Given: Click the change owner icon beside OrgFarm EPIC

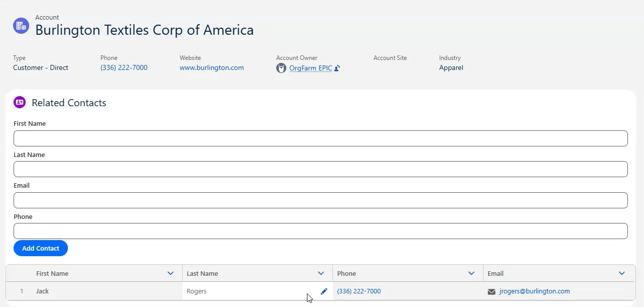Looking at the screenshot, I should pyautogui.click(x=337, y=68).
